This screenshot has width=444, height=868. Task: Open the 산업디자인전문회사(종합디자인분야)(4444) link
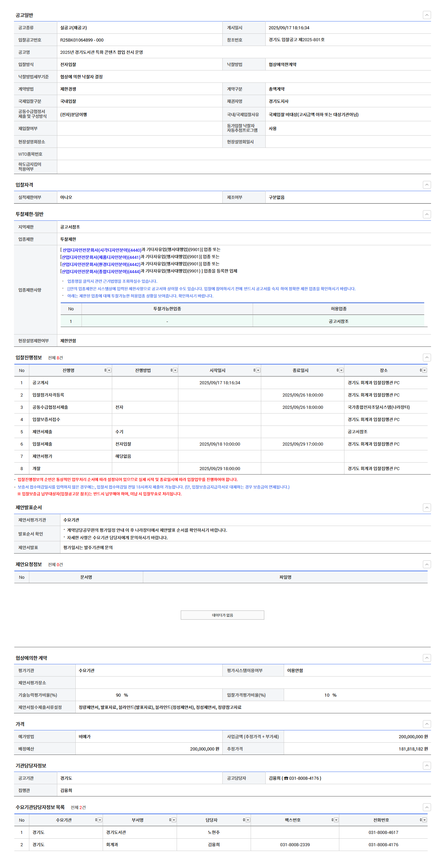(101, 272)
